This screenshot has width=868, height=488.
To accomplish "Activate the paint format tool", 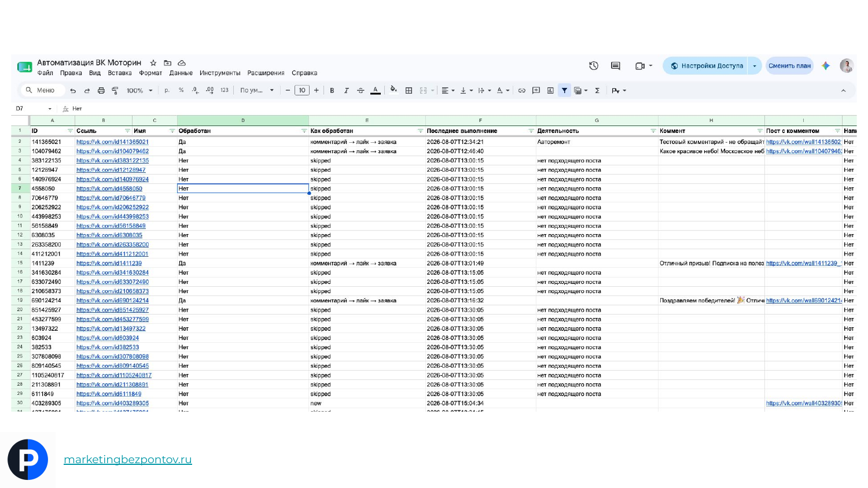I will [115, 91].
